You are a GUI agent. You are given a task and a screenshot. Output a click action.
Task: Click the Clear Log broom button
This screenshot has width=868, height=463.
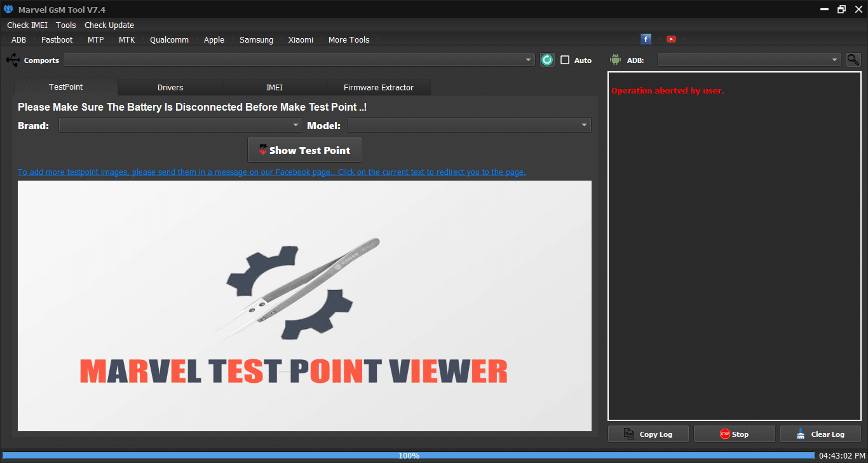pos(820,434)
